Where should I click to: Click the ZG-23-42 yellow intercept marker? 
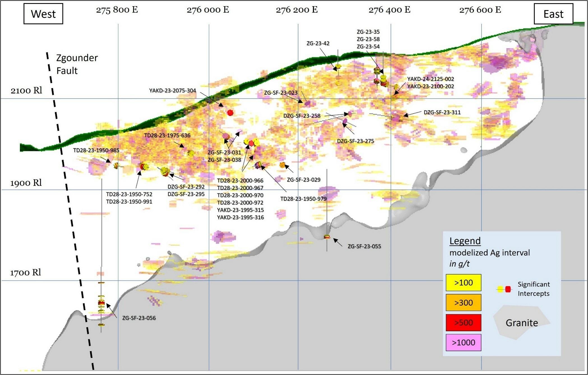coord(338,67)
